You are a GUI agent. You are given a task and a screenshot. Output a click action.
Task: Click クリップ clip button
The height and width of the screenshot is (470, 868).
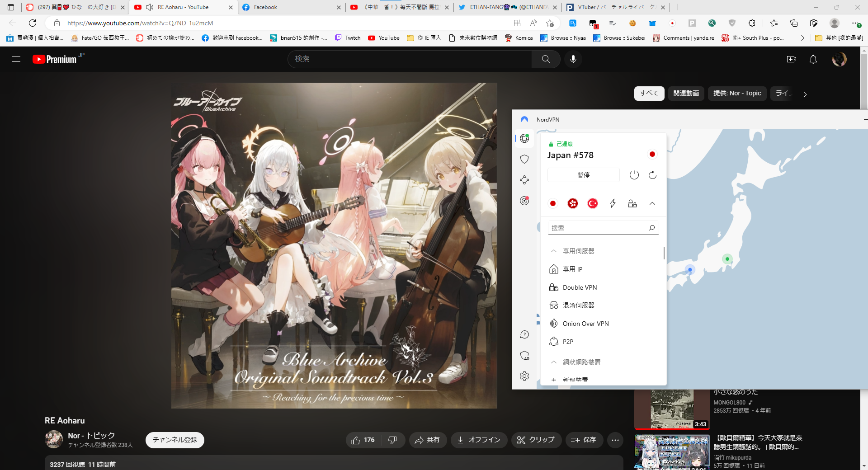click(536, 440)
